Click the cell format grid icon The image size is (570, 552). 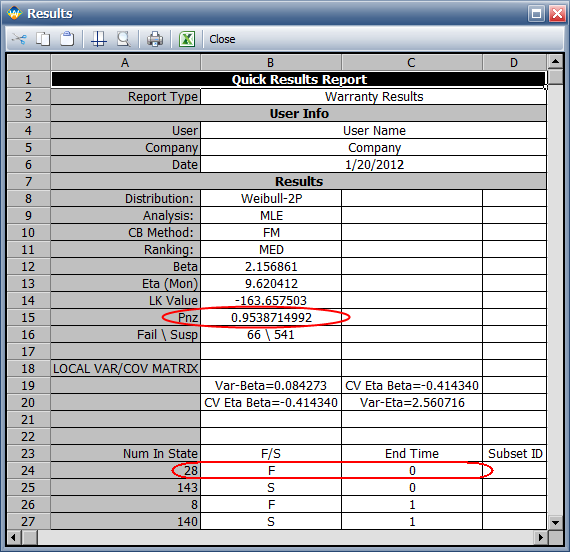coord(99,39)
